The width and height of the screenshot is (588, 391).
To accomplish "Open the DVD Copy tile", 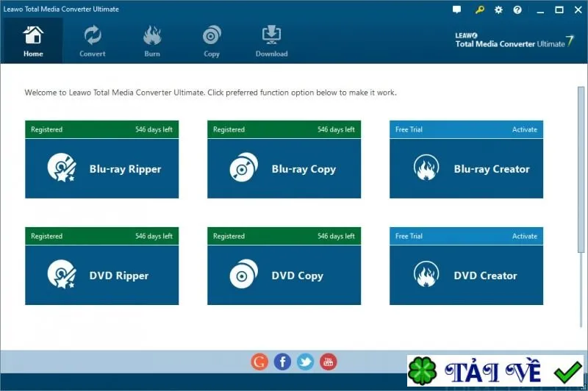I will [x=284, y=275].
